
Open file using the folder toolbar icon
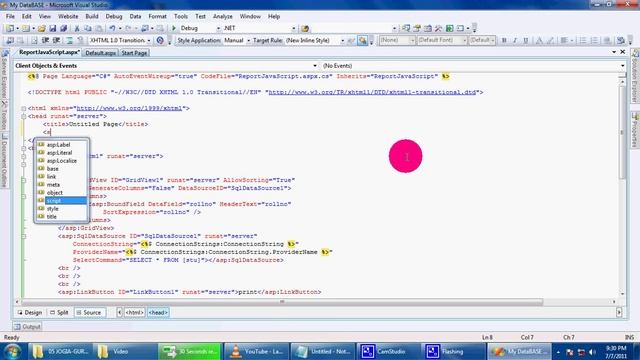coord(41,29)
